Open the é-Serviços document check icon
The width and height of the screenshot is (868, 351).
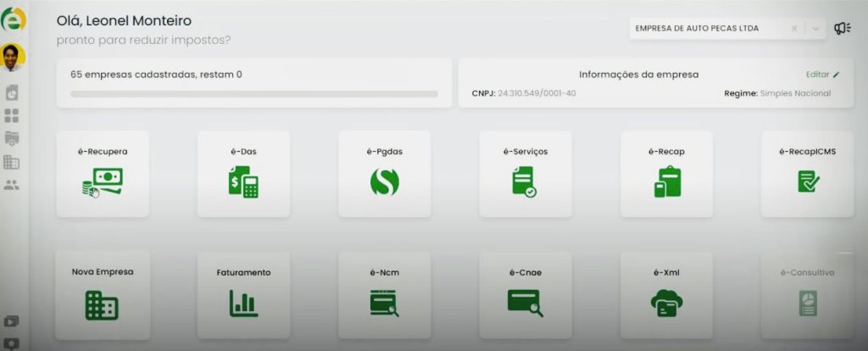coord(524,182)
